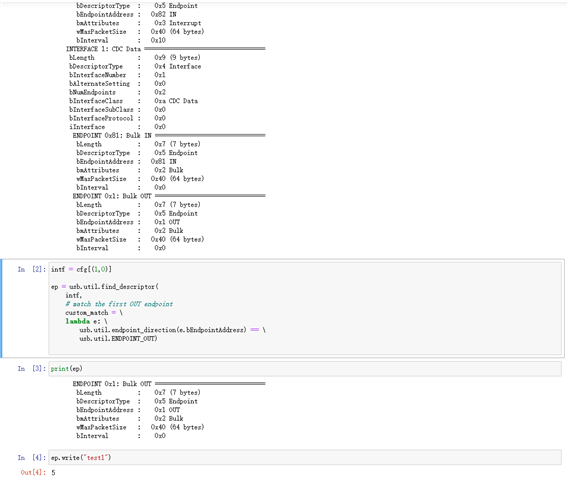Select the print(ep) code cell

point(305,369)
